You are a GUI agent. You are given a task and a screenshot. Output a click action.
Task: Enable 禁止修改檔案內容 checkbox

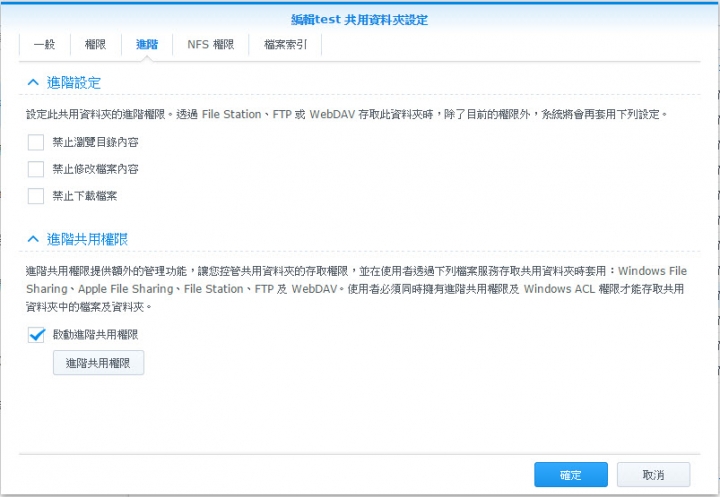[x=36, y=169]
